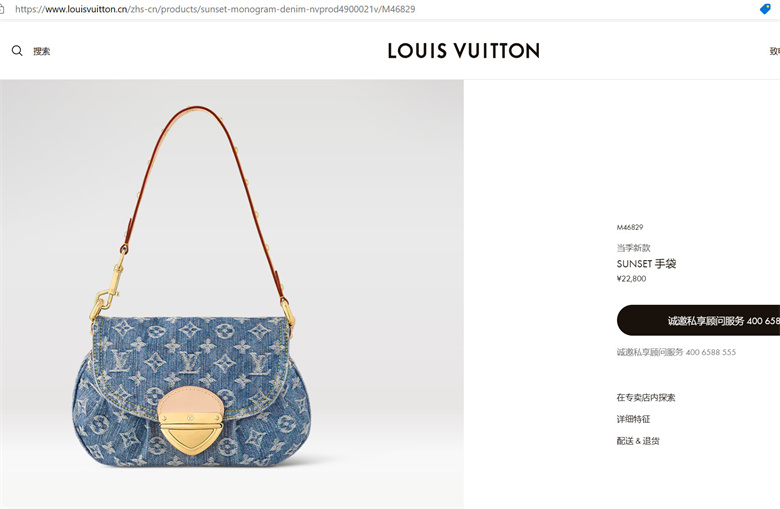Expand 在专卖店内探索 section

click(646, 398)
